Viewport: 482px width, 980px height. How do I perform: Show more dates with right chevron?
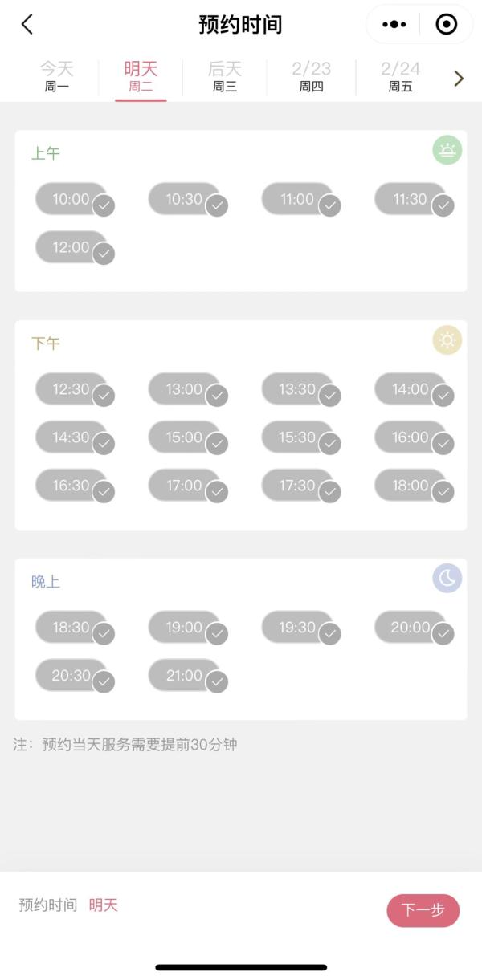point(459,78)
